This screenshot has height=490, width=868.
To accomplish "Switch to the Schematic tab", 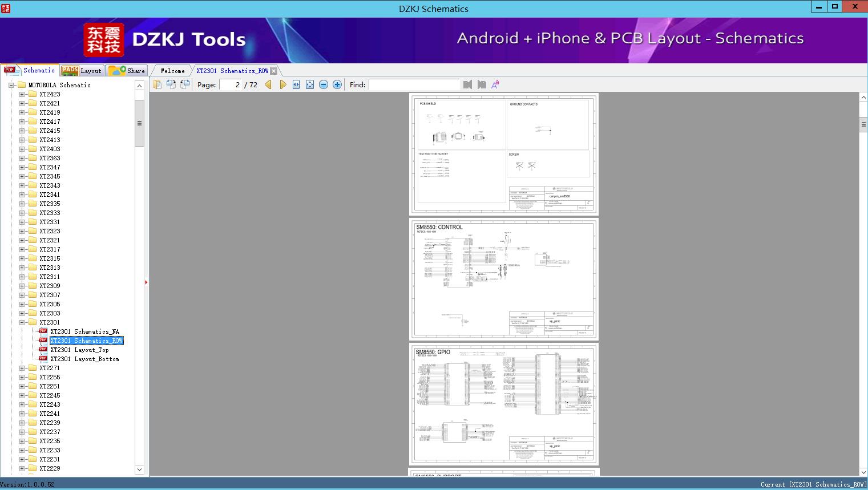I will (x=30, y=70).
